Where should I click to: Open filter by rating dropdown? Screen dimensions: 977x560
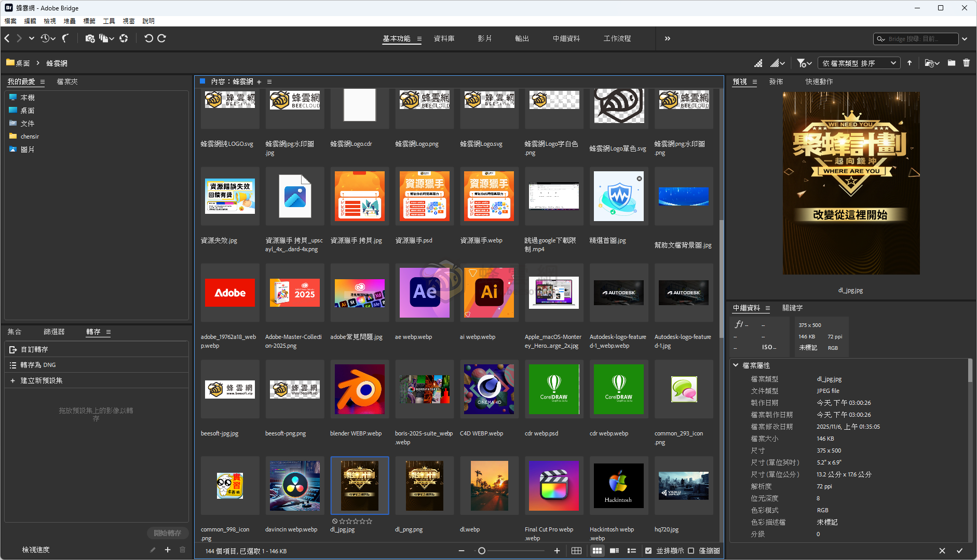point(804,63)
